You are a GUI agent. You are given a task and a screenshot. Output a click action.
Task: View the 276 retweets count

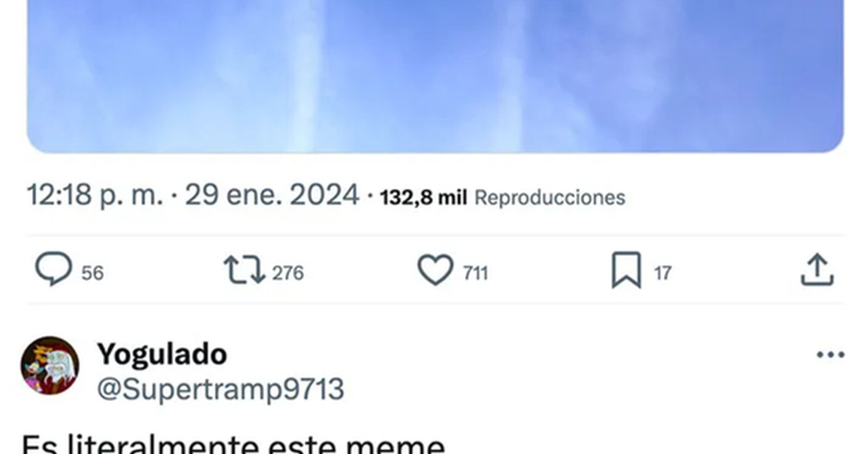point(288,274)
